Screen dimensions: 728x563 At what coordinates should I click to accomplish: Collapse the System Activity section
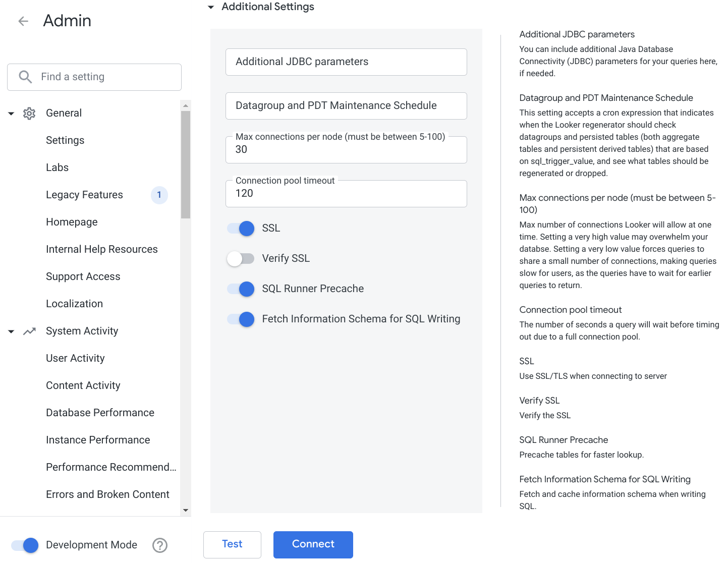(11, 331)
